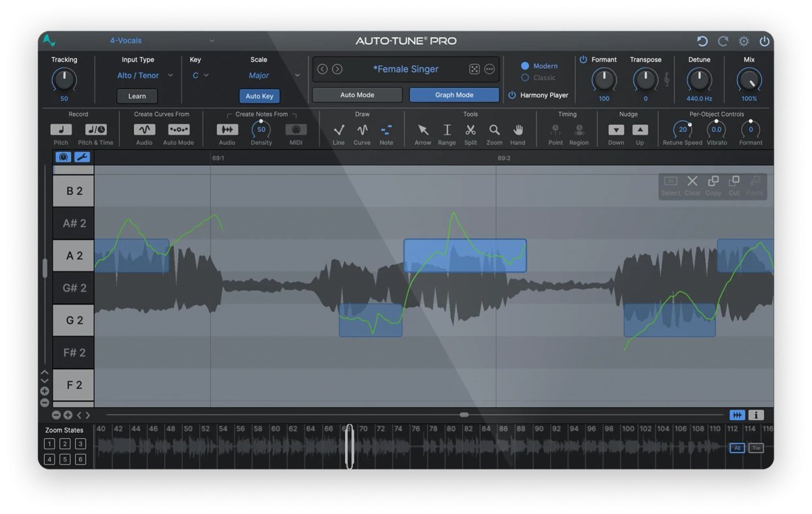The image size is (812, 514).
Task: Recall Zoom State 5
Action: click(65, 459)
